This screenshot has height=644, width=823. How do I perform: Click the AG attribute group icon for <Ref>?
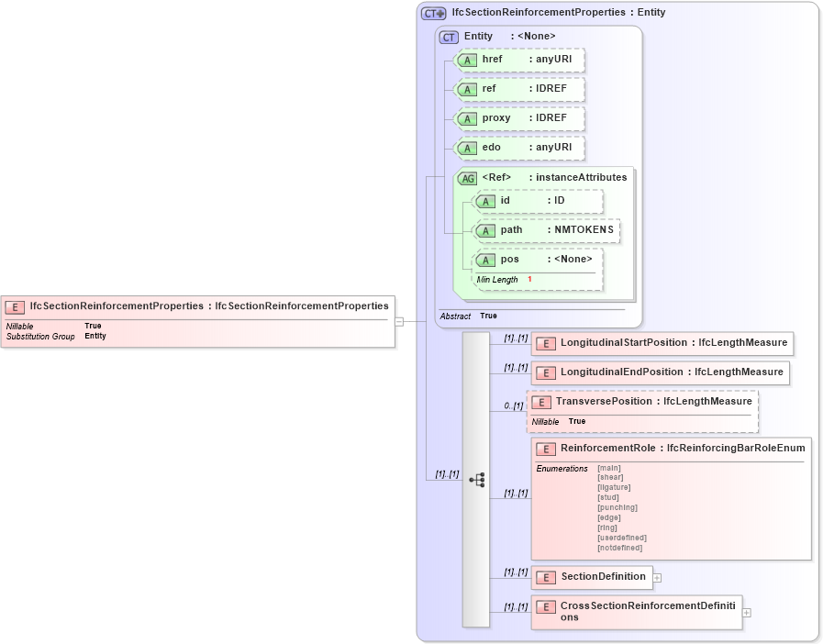point(467,177)
